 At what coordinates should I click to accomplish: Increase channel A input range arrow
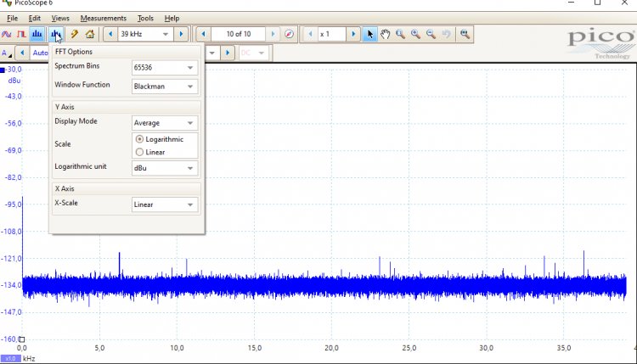click(x=228, y=53)
